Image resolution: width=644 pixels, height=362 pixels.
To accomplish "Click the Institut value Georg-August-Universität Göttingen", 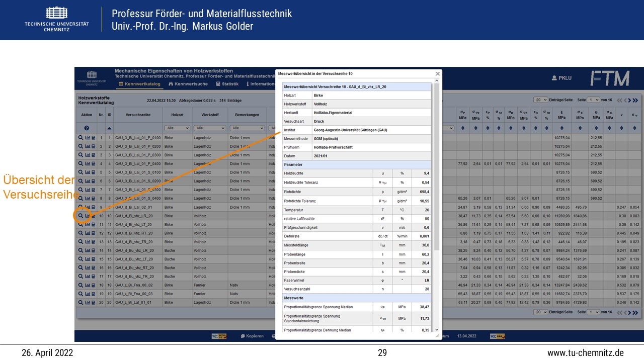I will tap(351, 130).
